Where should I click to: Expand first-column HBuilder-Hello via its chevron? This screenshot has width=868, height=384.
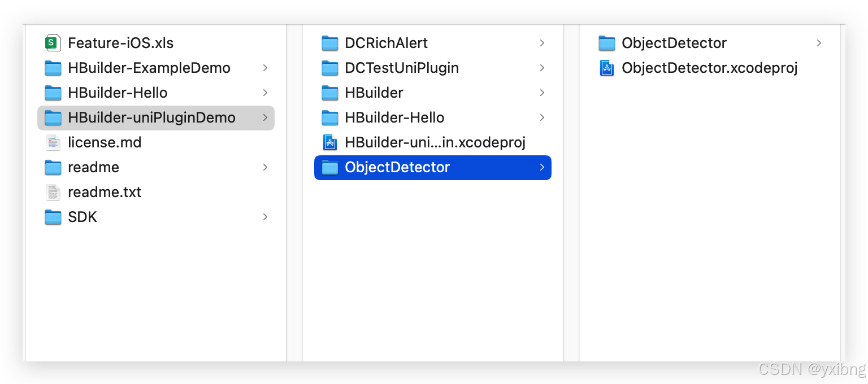[265, 93]
